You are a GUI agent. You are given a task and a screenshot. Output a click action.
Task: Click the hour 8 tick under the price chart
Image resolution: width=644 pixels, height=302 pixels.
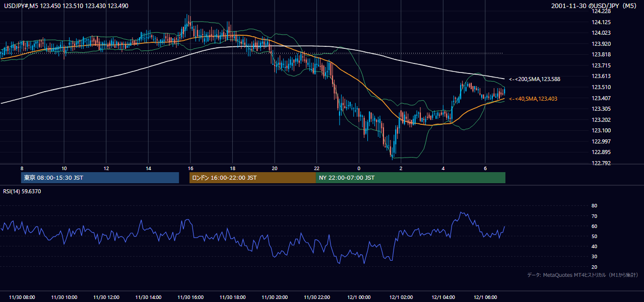(x=22, y=168)
